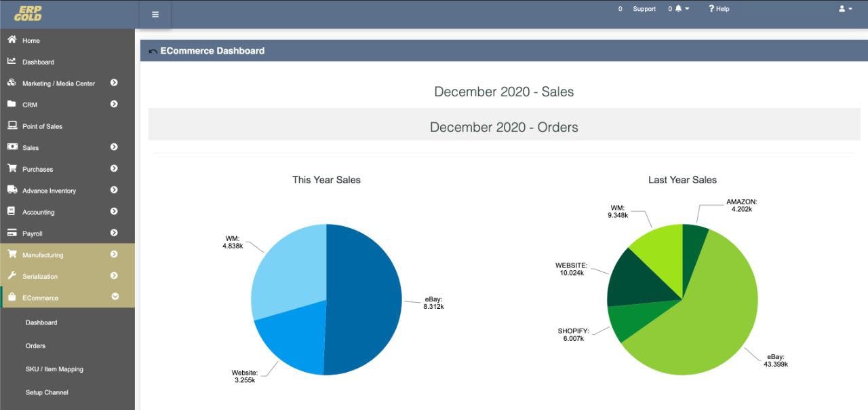868x410 pixels.
Task: Open Point of Sales via its monitor icon
Action: (11, 126)
